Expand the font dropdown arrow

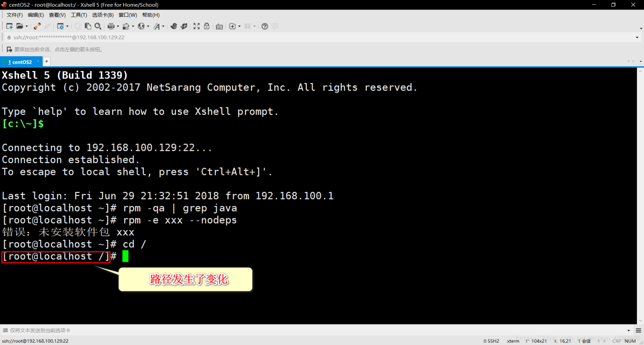coord(163,27)
